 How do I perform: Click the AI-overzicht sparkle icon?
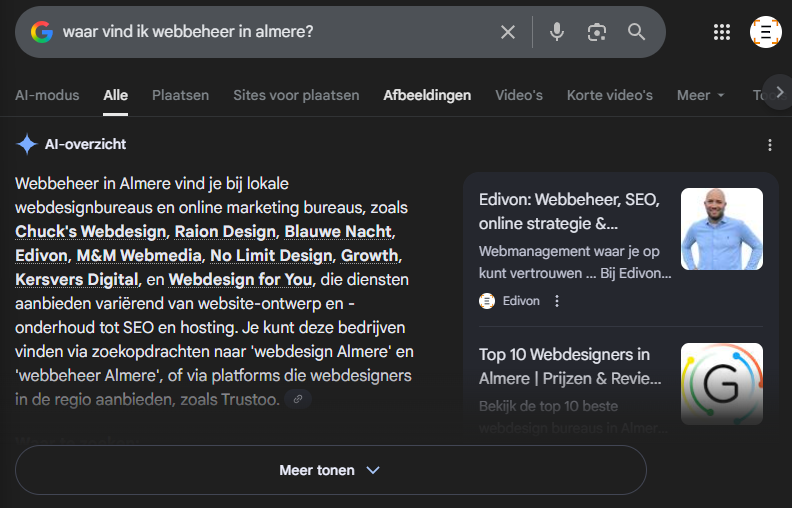coord(26,144)
